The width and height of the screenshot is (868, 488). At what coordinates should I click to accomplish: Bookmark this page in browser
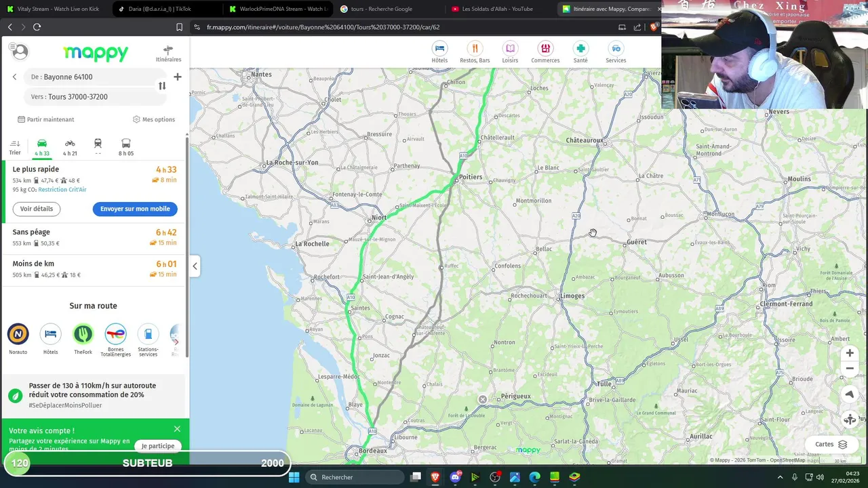tap(179, 27)
